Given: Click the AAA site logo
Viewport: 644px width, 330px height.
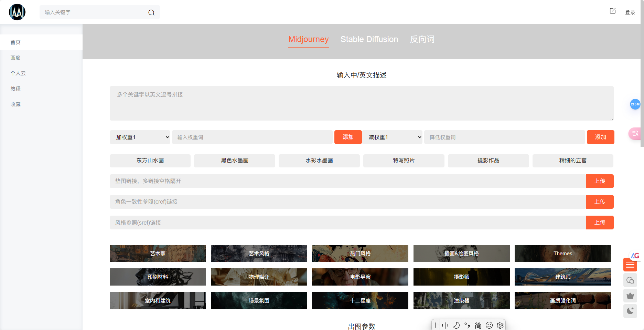Looking at the screenshot, I should tap(17, 12).
